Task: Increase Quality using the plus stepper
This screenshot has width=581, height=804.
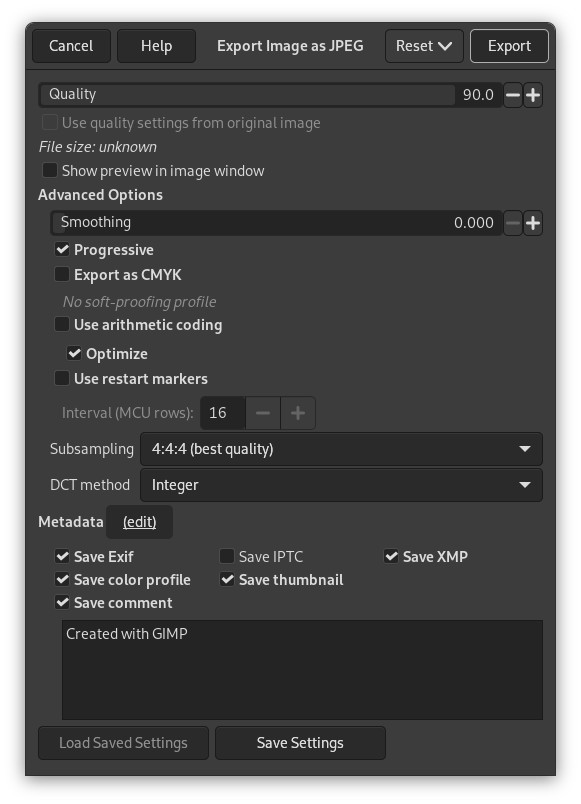Action: tap(532, 95)
